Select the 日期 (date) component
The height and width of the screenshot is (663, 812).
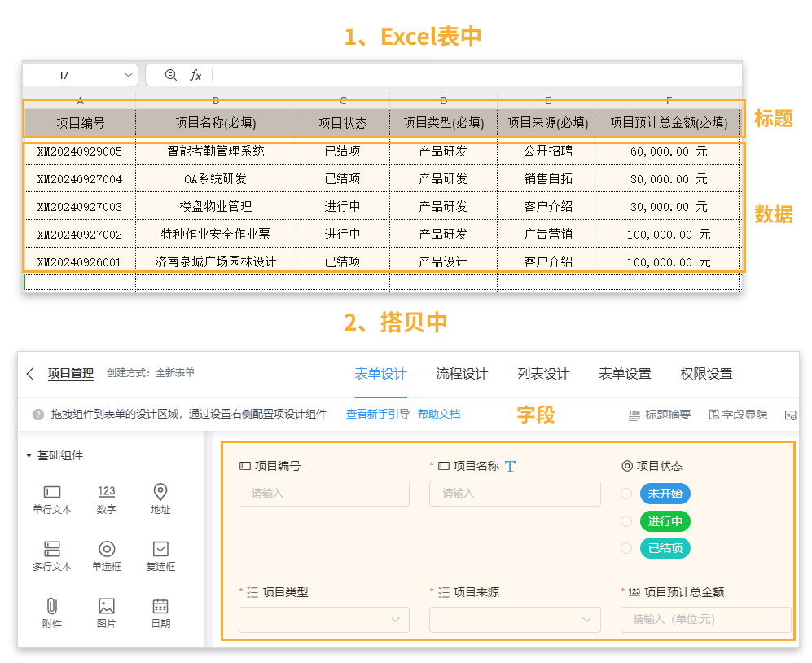[160, 613]
